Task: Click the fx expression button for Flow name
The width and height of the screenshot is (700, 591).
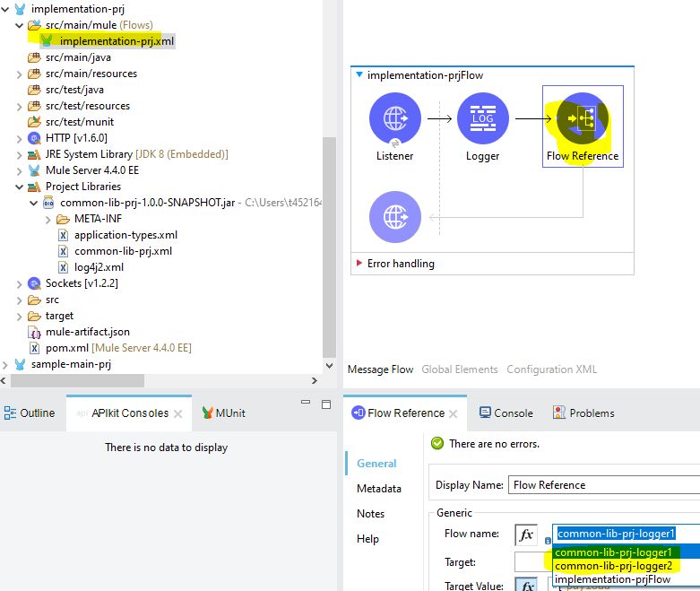Action: 526,535
